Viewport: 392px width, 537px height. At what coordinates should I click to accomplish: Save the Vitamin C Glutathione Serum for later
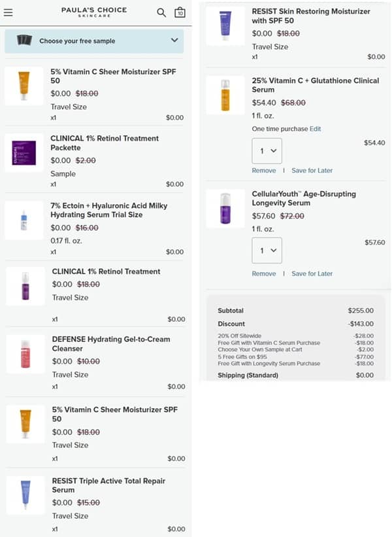tap(312, 171)
